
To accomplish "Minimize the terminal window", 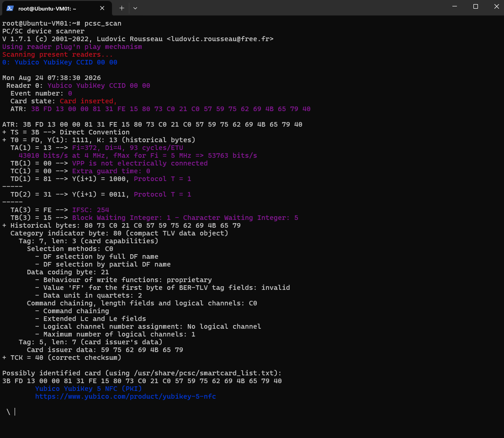I will coord(455,6).
